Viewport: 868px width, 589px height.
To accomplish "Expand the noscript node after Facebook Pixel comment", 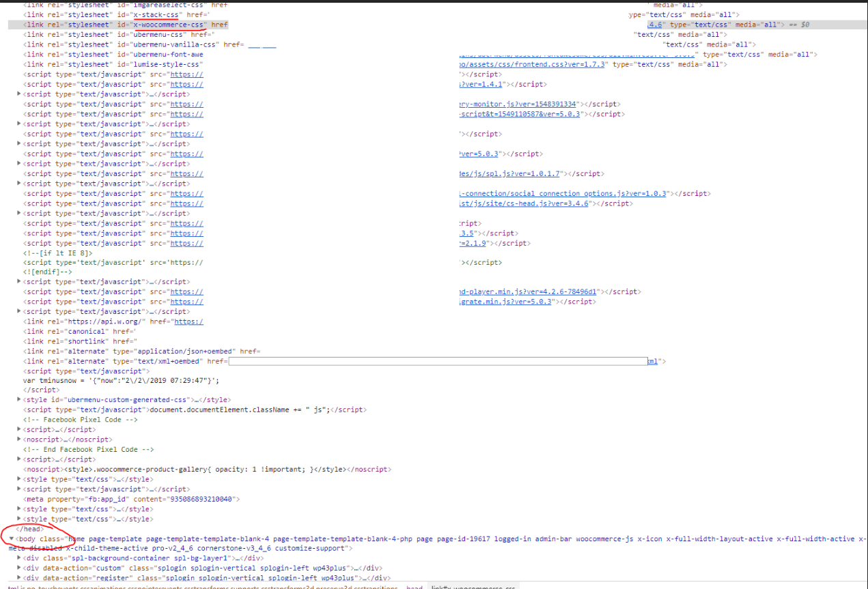I will 19,440.
